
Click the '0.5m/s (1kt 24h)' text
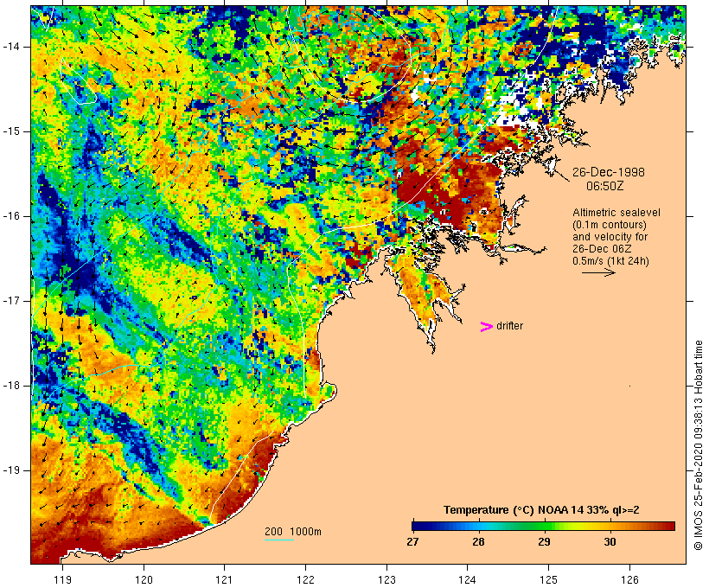click(610, 261)
